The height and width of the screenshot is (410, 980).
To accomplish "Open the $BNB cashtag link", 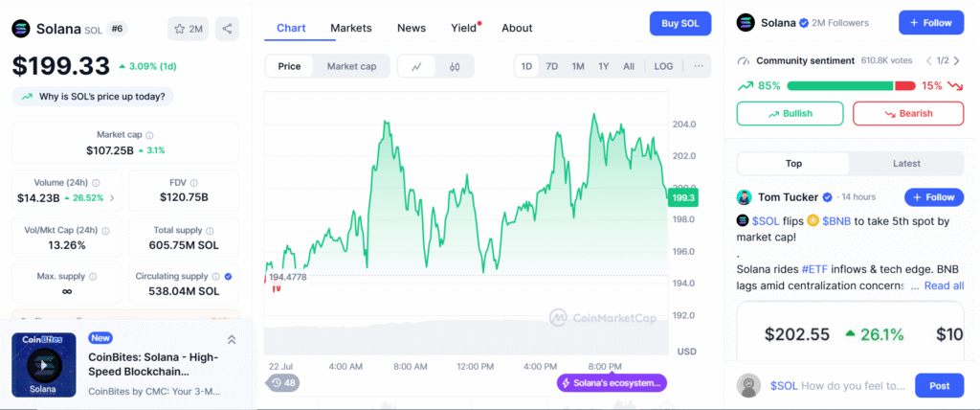I will [x=836, y=221].
